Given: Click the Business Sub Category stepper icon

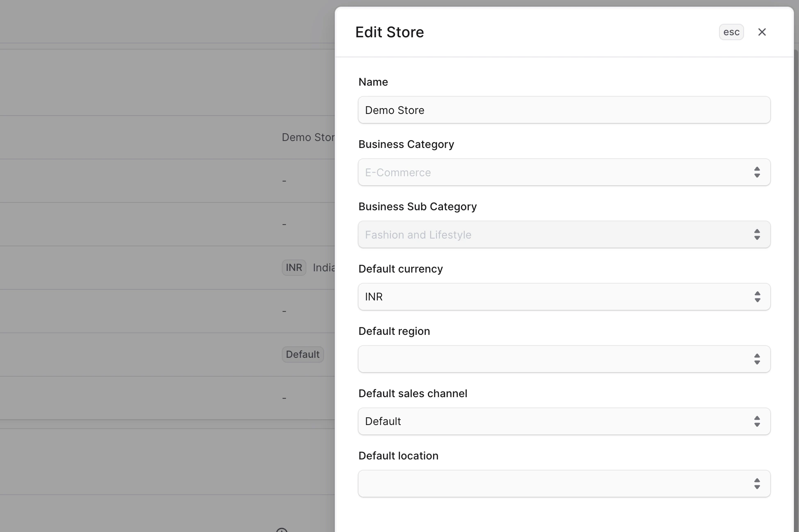Looking at the screenshot, I should point(757,234).
